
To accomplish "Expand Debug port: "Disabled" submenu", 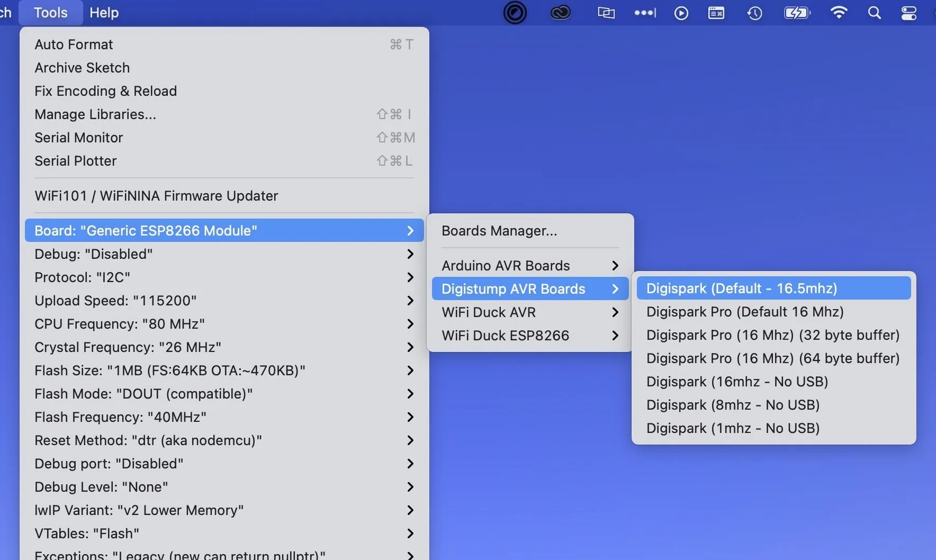I will (224, 464).
